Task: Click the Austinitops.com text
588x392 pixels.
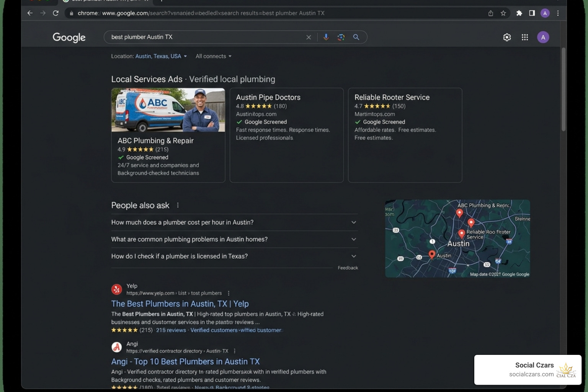Action: (256, 114)
